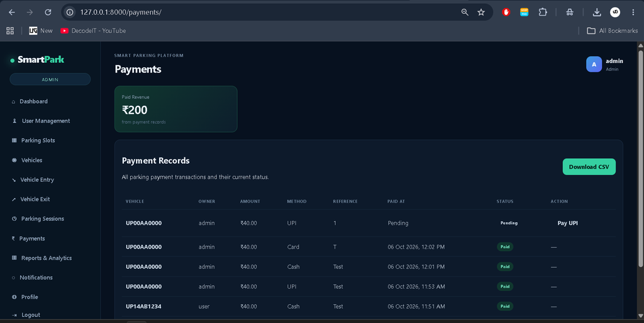Bookmark this page with the star icon

481,13
